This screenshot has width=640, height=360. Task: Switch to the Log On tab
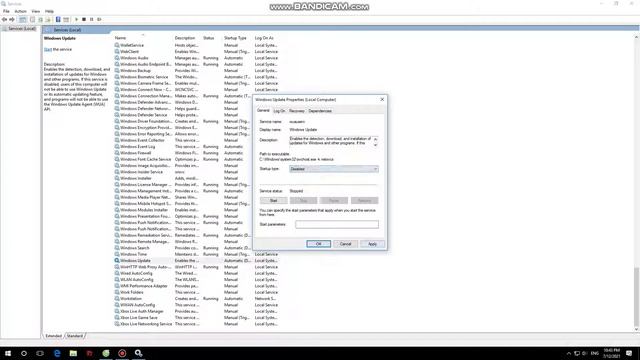279,111
